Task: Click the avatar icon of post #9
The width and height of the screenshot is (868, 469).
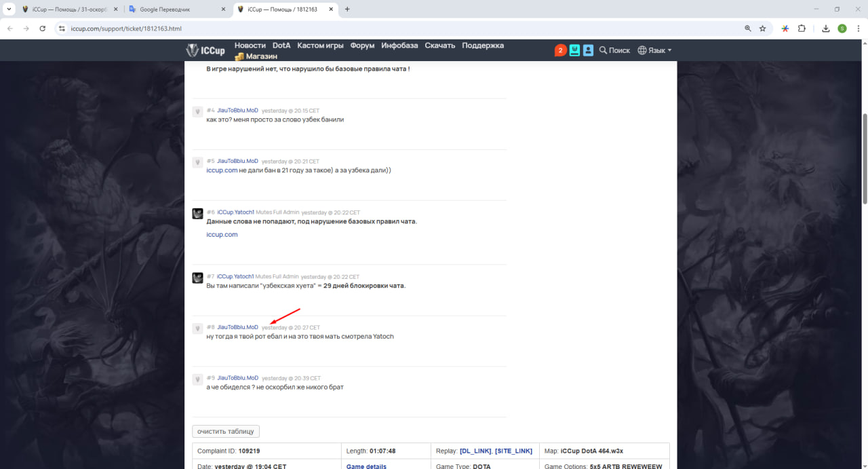Action: pyautogui.click(x=197, y=379)
